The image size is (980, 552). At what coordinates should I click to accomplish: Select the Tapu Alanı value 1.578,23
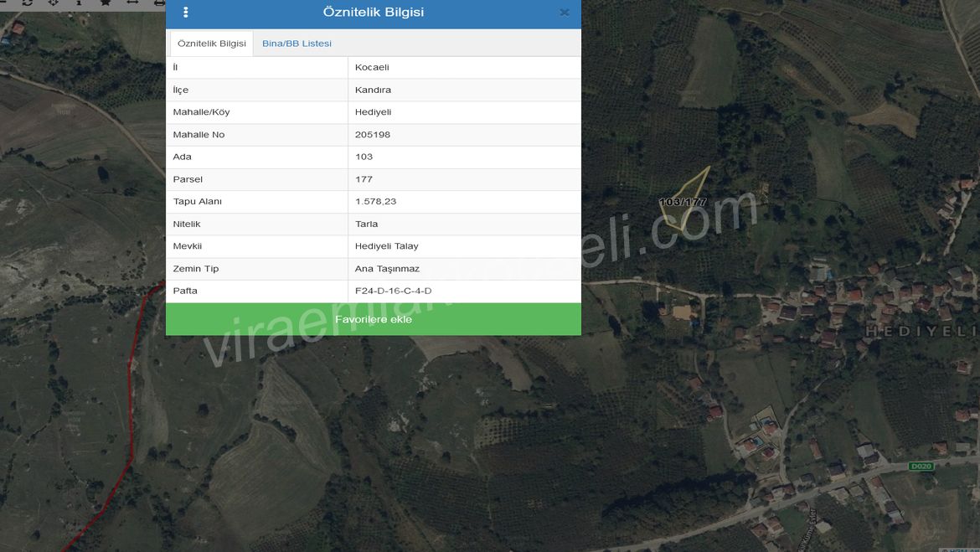coord(375,201)
